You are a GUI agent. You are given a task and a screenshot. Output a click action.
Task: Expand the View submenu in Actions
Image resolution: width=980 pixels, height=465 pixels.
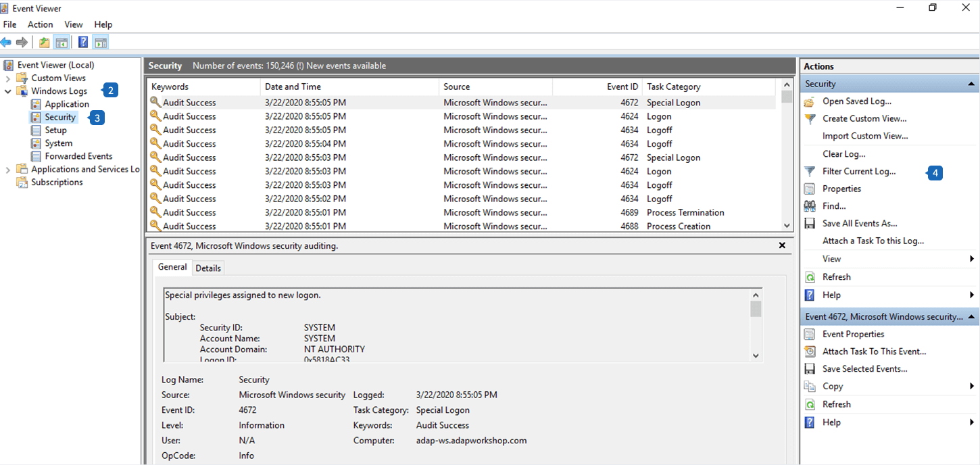point(832,258)
